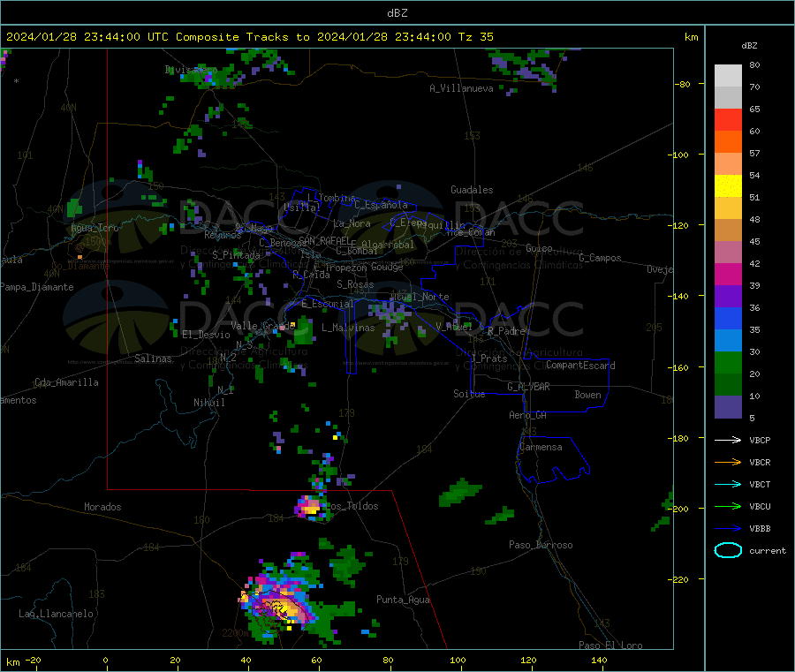Select the bright green 20 dBZ legend swatch

pyautogui.click(x=728, y=363)
